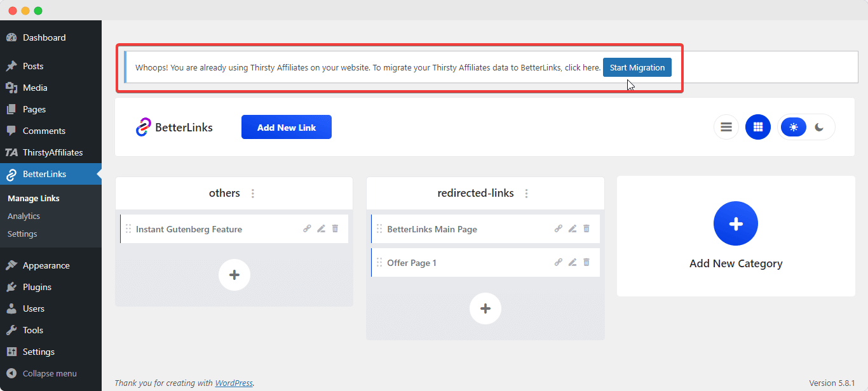Edit the Instant Gutenberg Feature link
868x391 pixels.
tap(322, 229)
